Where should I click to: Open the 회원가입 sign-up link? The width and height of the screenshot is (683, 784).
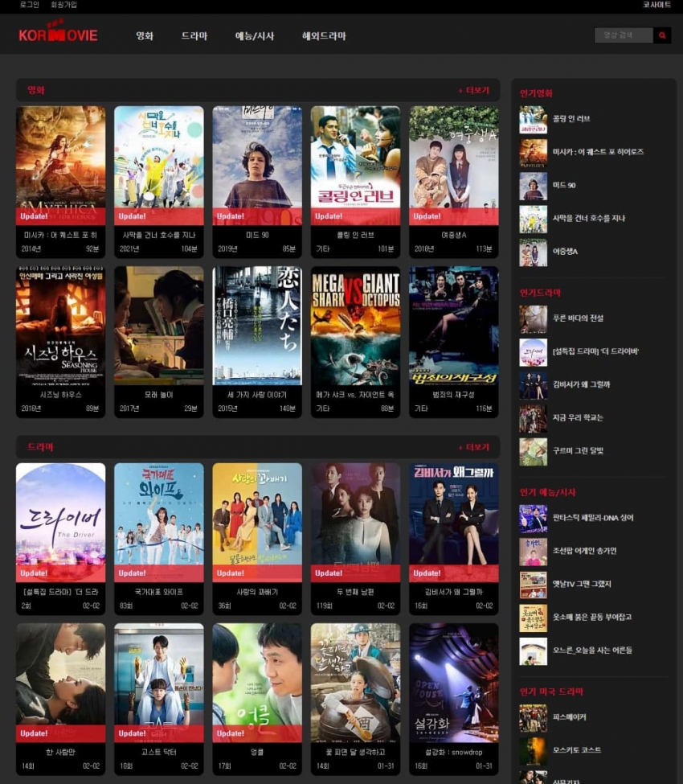64,5
